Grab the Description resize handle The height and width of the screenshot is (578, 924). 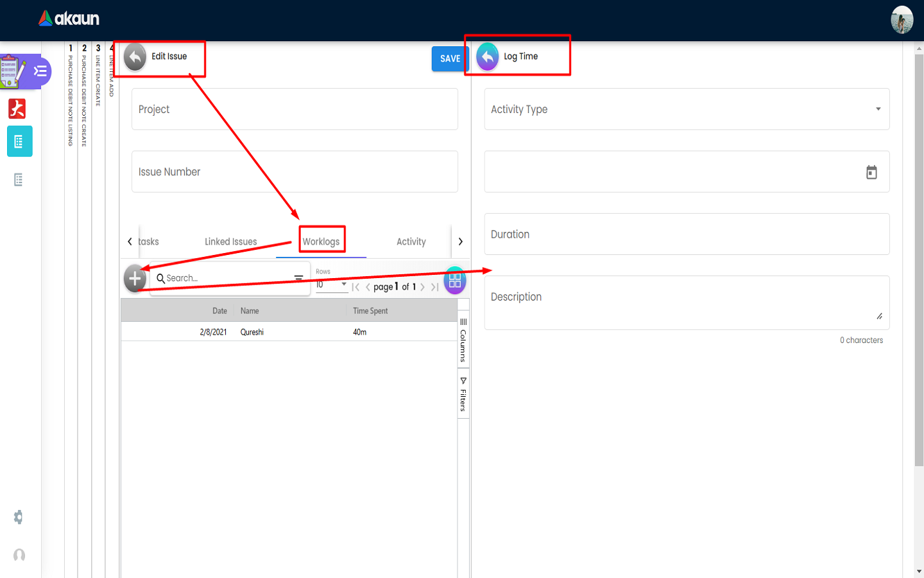(879, 316)
